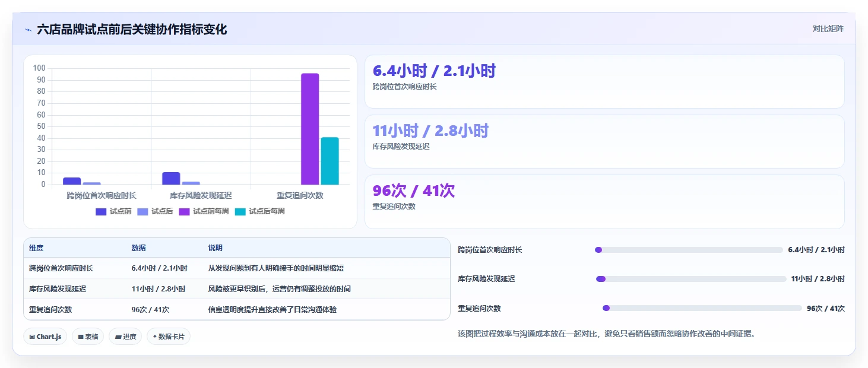The image size is (868, 368).
Task: Click table value 96次 / 41次
Action: point(150,310)
